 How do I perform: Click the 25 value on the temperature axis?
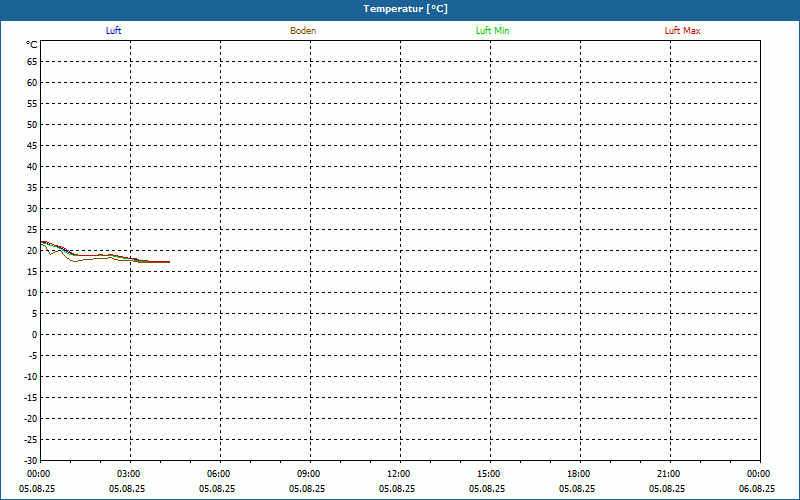coord(32,230)
